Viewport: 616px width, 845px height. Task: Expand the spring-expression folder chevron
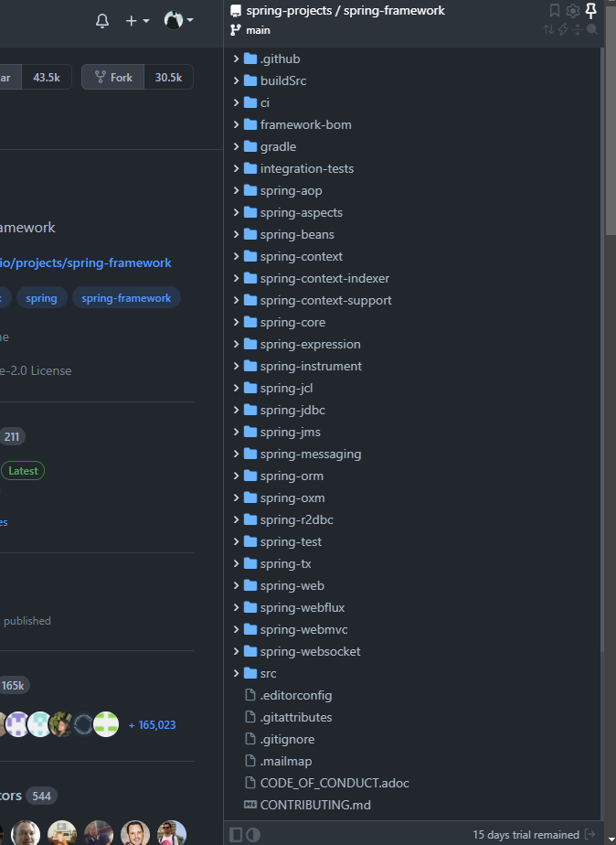(236, 345)
